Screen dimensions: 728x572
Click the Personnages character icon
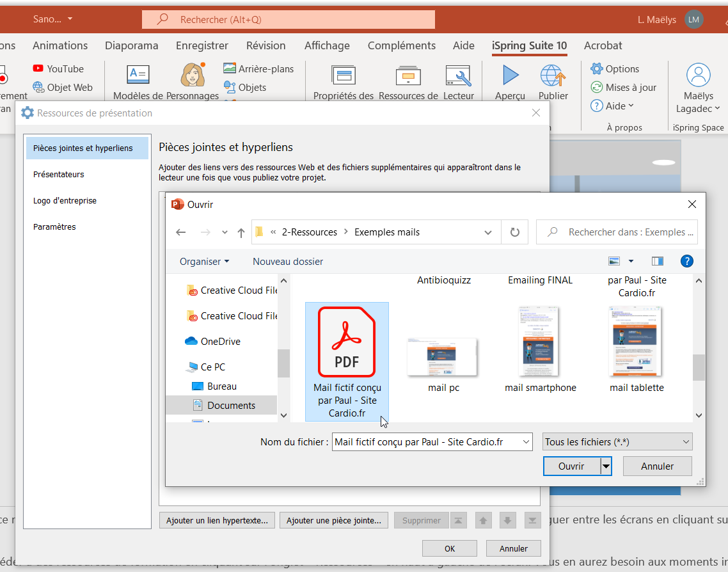pyautogui.click(x=192, y=76)
